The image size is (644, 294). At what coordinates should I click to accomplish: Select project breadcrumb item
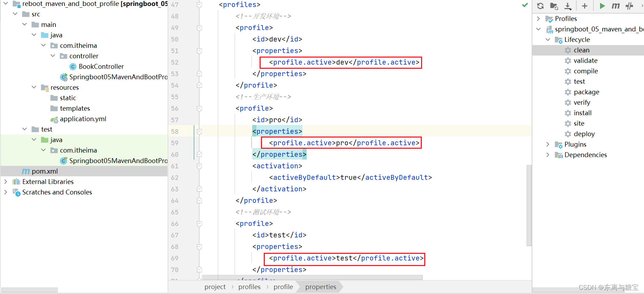pos(215,287)
